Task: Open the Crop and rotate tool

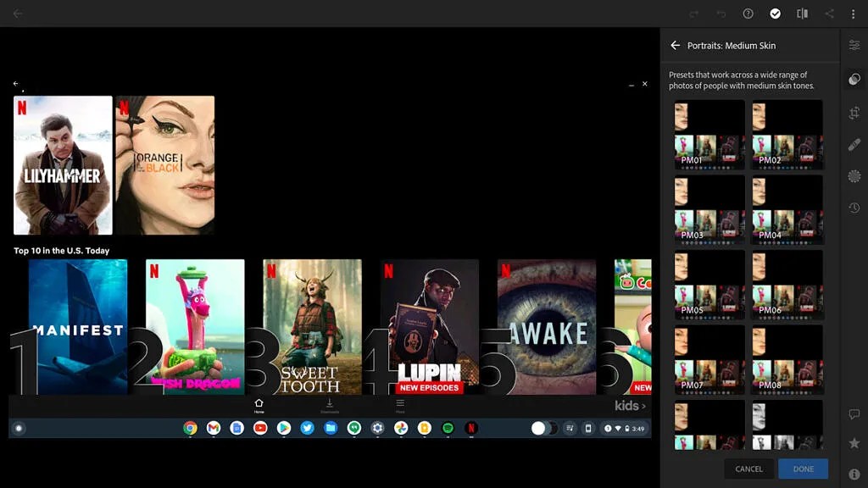Action: coord(854,113)
